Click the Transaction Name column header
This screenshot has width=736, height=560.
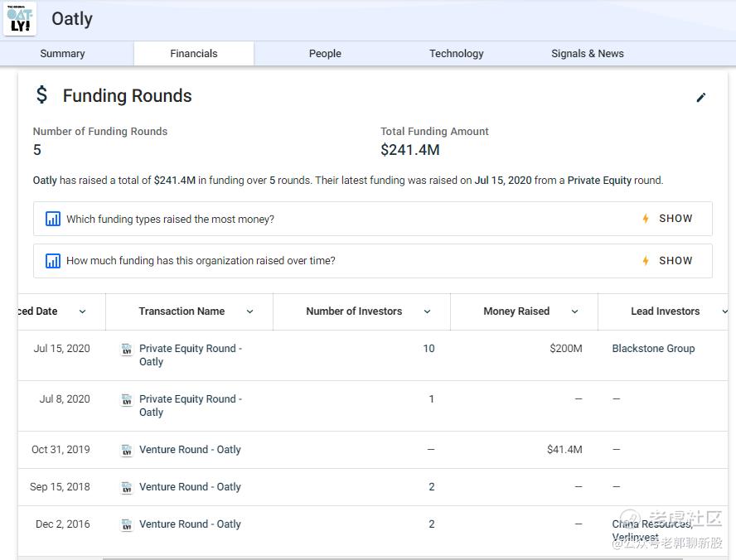click(x=182, y=311)
